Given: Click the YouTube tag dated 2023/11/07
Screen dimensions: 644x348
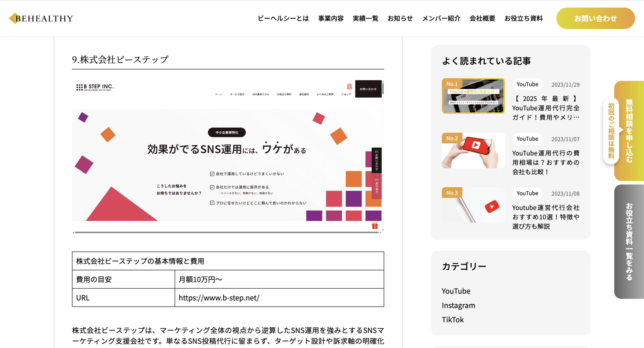Looking at the screenshot, I should 527,139.
